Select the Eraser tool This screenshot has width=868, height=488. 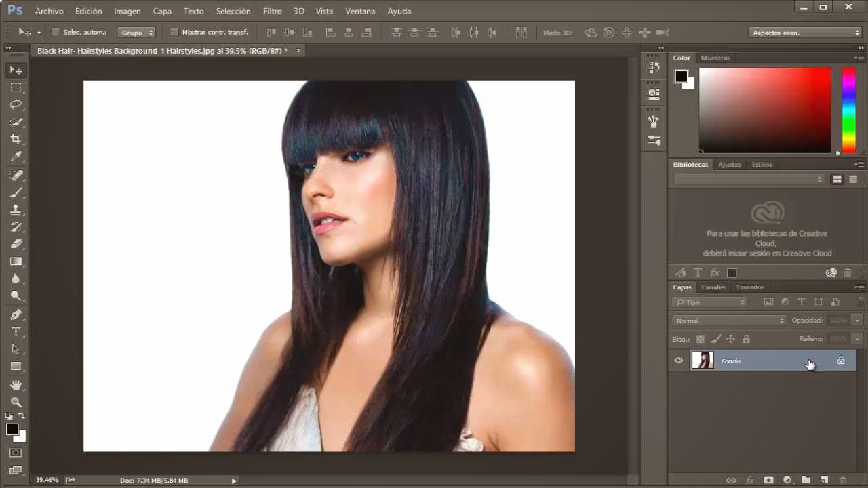(16, 244)
